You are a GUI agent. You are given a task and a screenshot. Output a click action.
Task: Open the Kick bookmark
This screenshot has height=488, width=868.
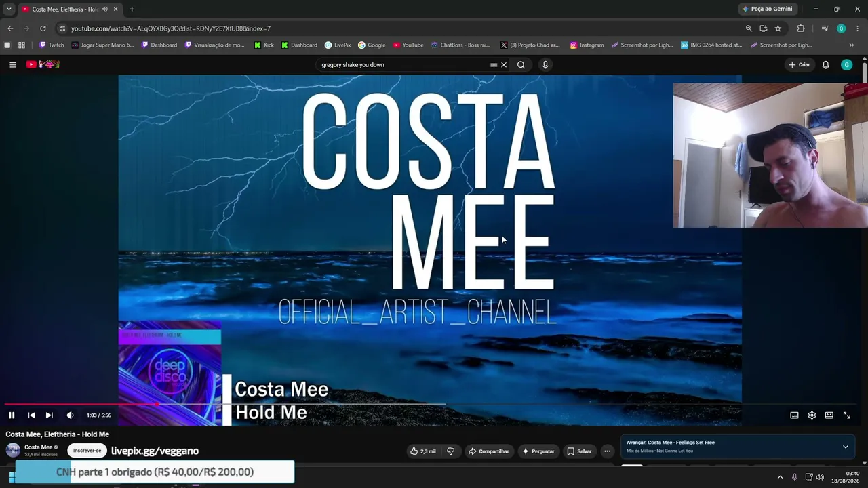pos(264,45)
